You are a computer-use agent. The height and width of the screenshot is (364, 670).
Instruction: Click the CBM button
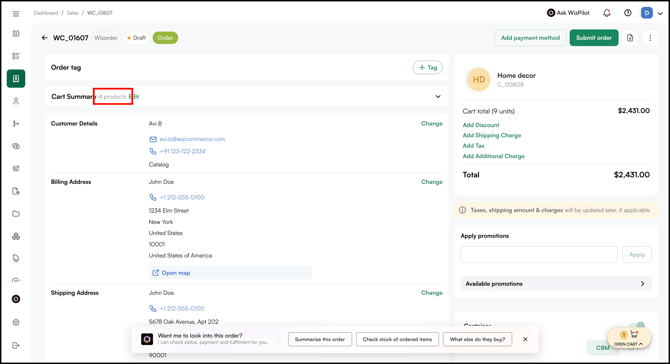pyautogui.click(x=602, y=348)
